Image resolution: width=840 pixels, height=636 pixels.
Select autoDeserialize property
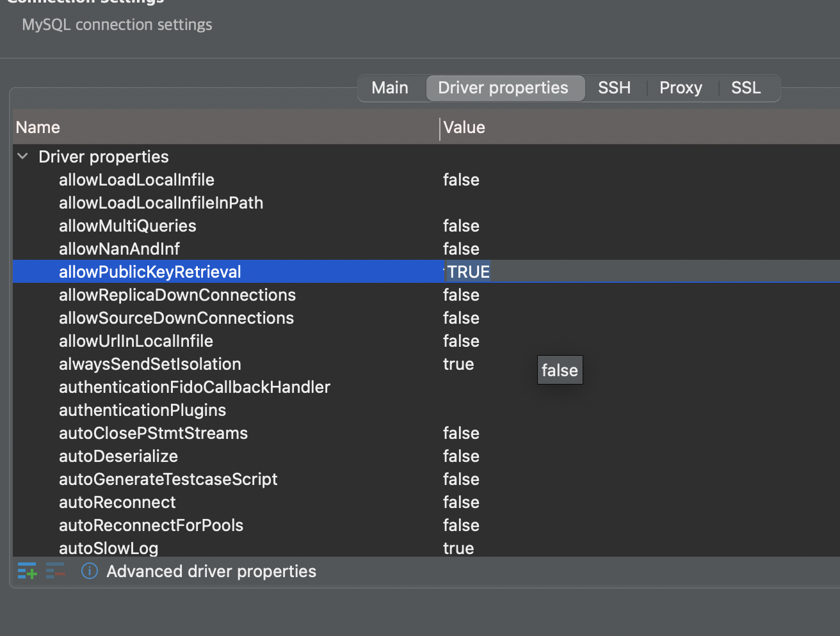[x=118, y=456]
